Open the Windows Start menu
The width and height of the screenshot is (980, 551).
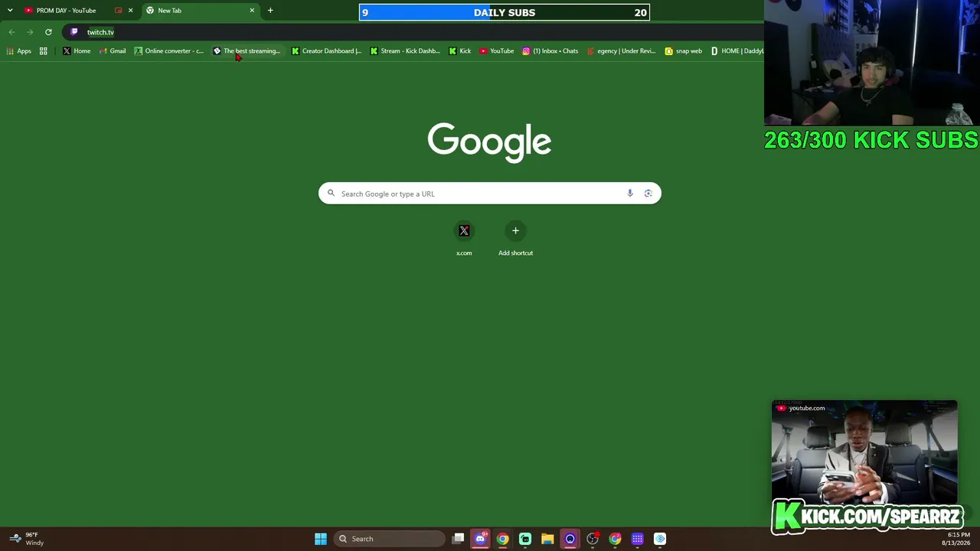coord(321,539)
